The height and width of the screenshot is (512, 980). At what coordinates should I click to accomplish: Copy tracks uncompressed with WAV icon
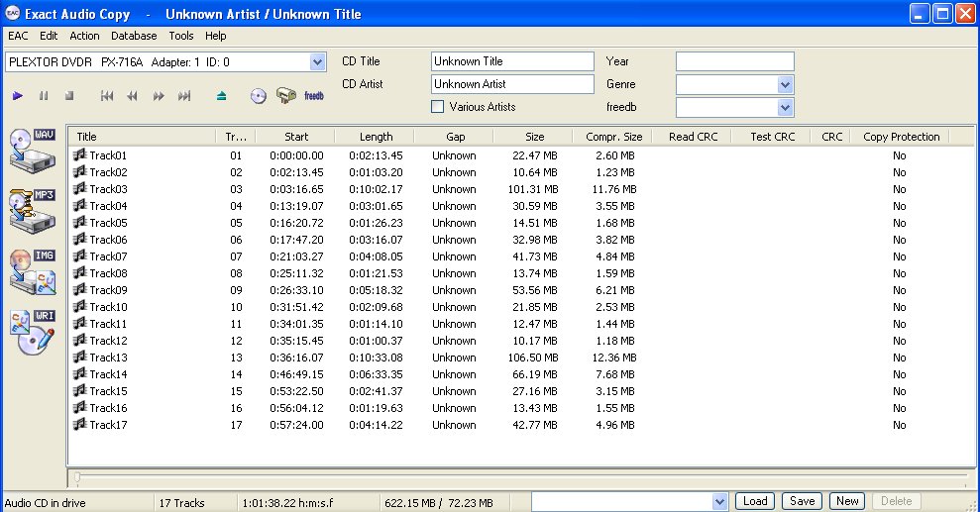click(33, 151)
